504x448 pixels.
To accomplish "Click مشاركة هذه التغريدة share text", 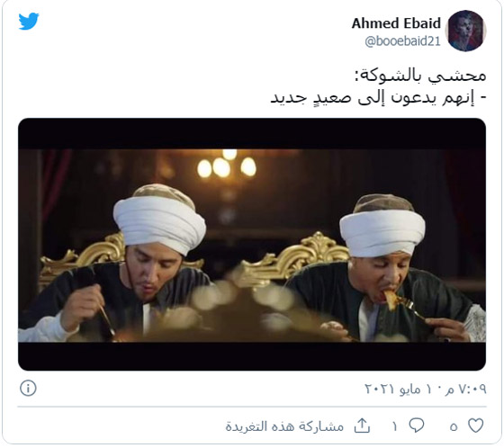I will [x=284, y=426].
